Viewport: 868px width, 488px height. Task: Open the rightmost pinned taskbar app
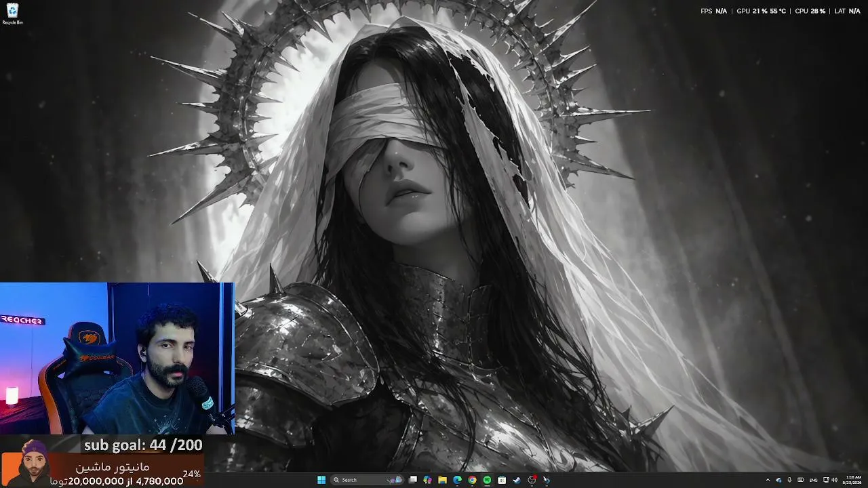(x=547, y=480)
